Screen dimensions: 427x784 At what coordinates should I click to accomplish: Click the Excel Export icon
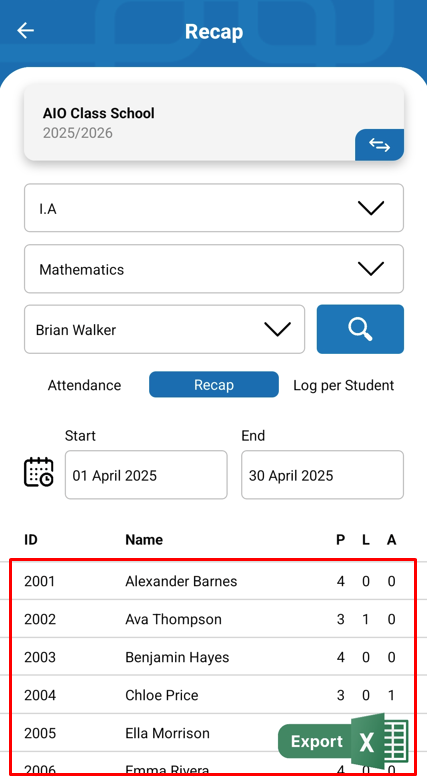tap(344, 741)
